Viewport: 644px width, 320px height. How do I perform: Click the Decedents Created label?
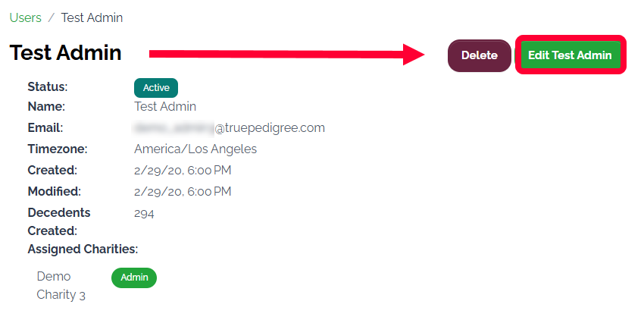(x=58, y=221)
